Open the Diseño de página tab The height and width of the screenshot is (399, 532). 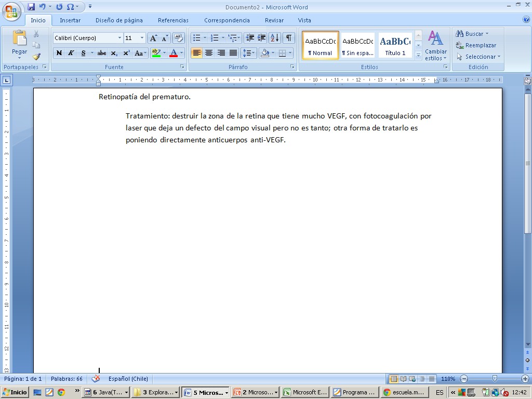pos(119,20)
